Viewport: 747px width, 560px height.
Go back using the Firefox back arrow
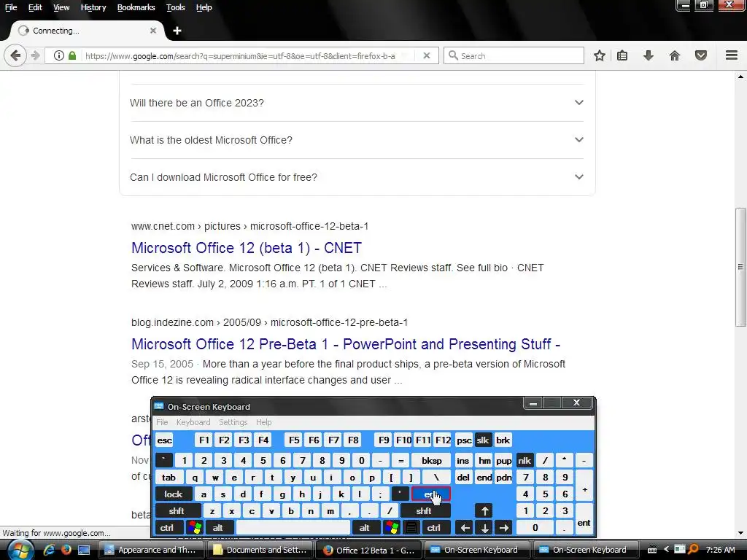tap(15, 55)
